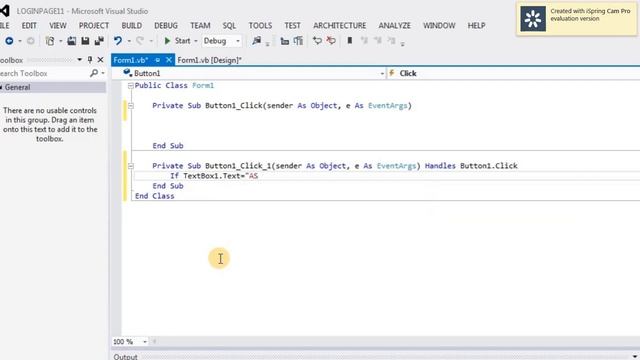
Task: Open the ANALYZE menu
Action: pos(394,26)
